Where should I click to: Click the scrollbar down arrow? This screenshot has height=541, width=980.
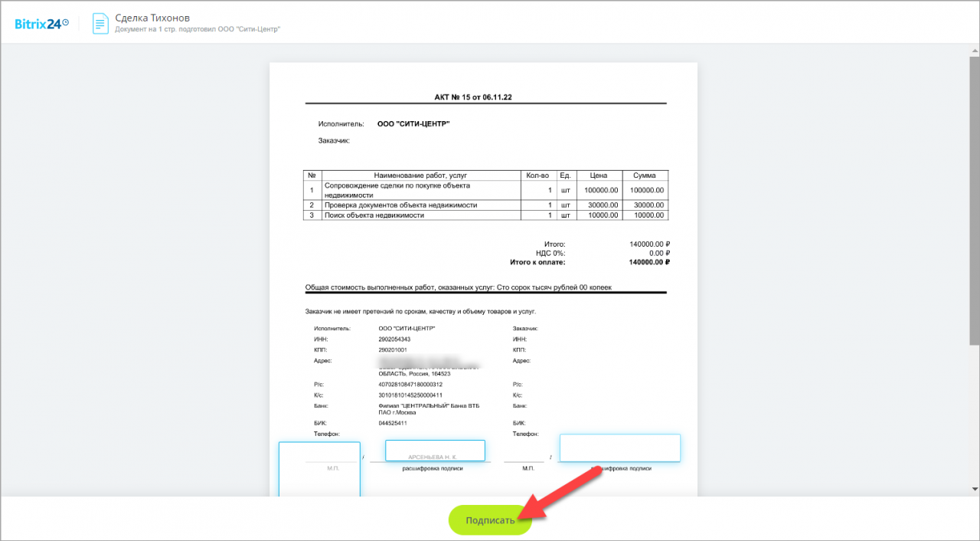coord(974,489)
